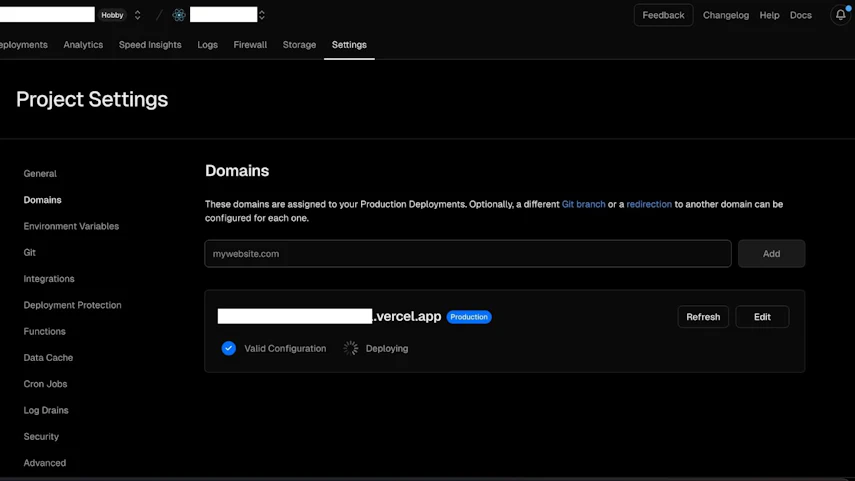Expand the project switcher chevrons
855x481 pixels.
262,15
